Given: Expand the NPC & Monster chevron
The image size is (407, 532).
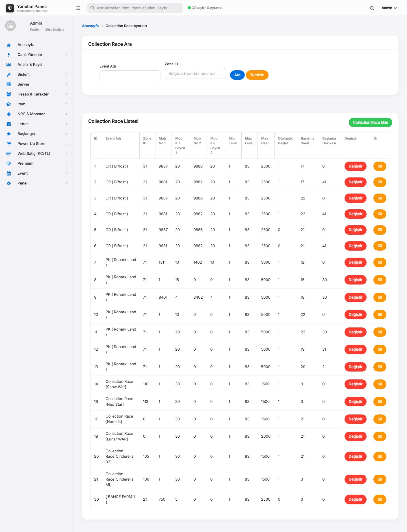Looking at the screenshot, I should coord(67,114).
